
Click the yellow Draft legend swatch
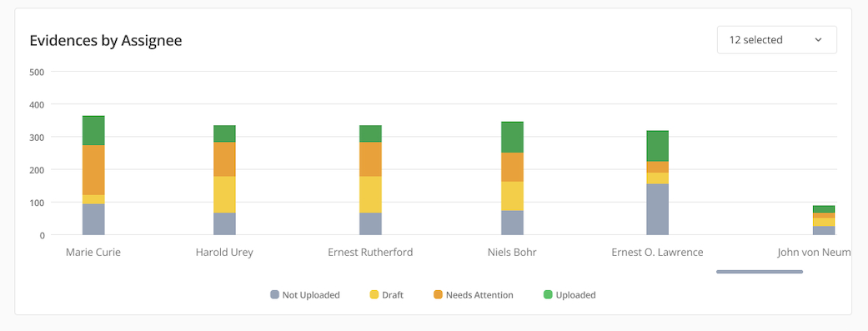click(x=374, y=295)
